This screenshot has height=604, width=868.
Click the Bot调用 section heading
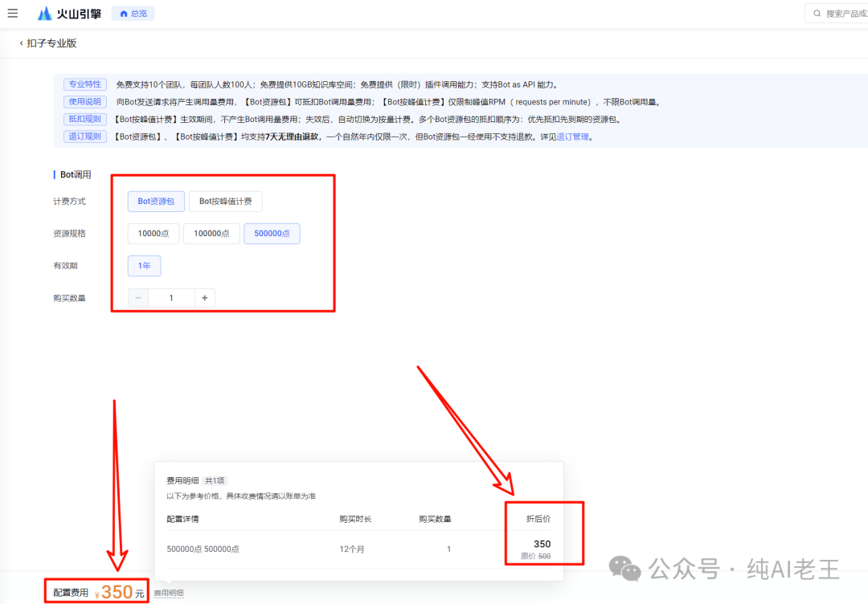coord(76,175)
